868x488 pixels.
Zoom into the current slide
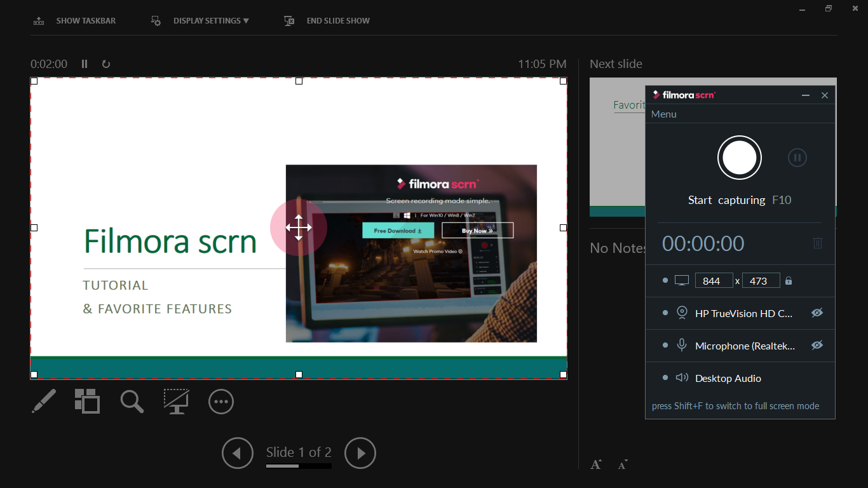(132, 402)
